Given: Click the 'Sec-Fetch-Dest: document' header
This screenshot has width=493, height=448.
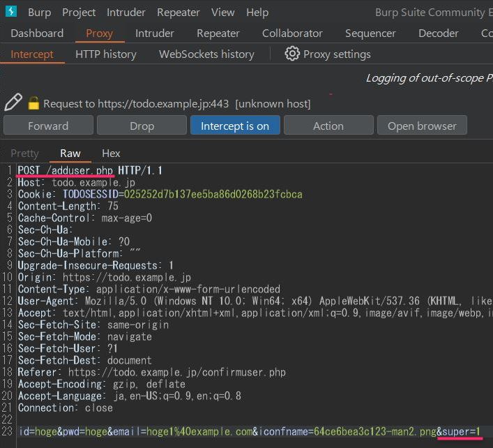Looking at the screenshot, I should tap(84, 360).
